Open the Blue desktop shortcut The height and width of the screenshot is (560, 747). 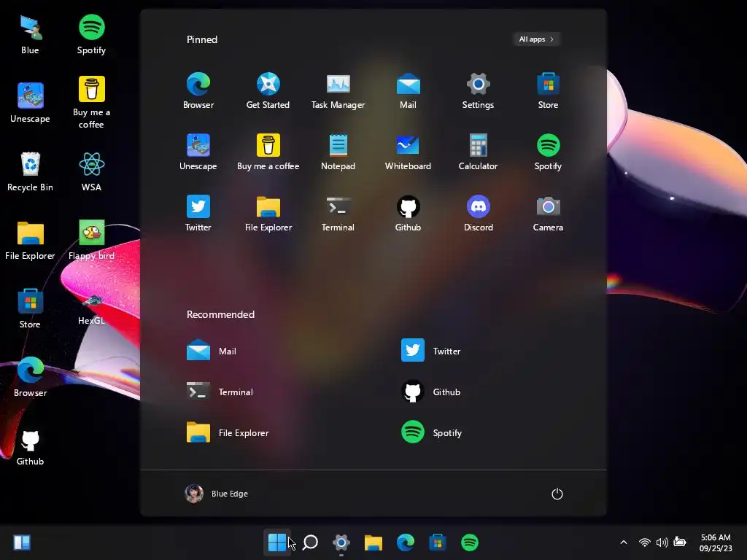click(x=30, y=35)
